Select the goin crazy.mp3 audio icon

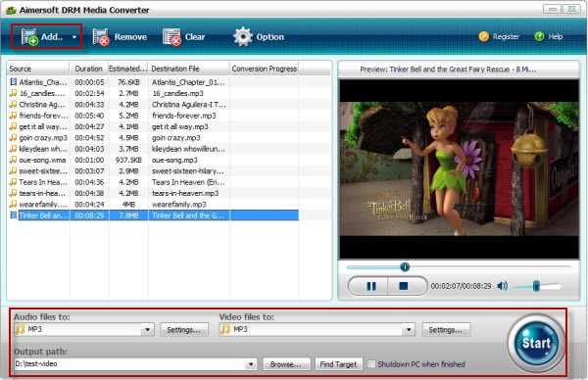(x=14, y=137)
